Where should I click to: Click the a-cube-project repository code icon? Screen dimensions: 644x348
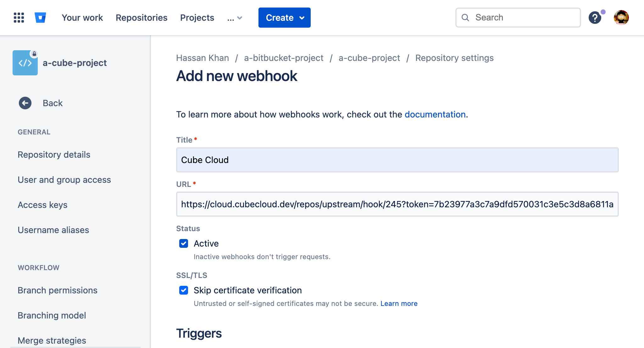(x=25, y=63)
